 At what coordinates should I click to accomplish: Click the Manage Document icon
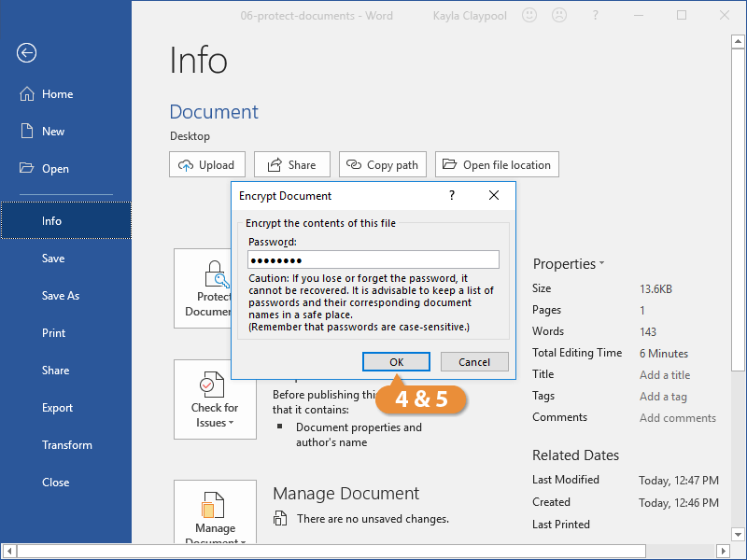[x=215, y=504]
